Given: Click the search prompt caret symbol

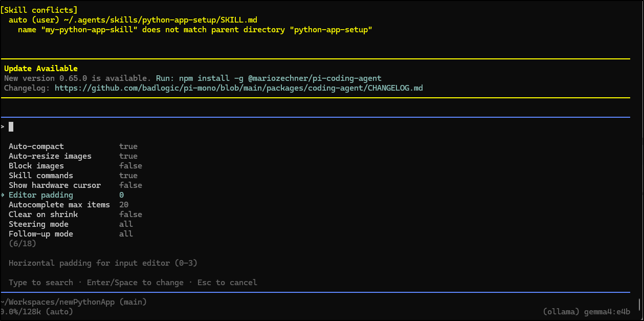Looking at the screenshot, I should tap(3, 126).
